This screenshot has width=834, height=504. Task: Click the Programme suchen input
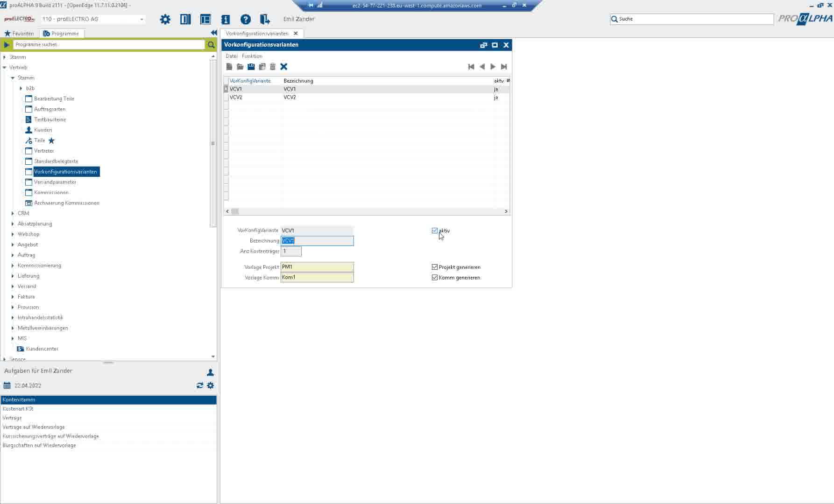click(x=109, y=45)
